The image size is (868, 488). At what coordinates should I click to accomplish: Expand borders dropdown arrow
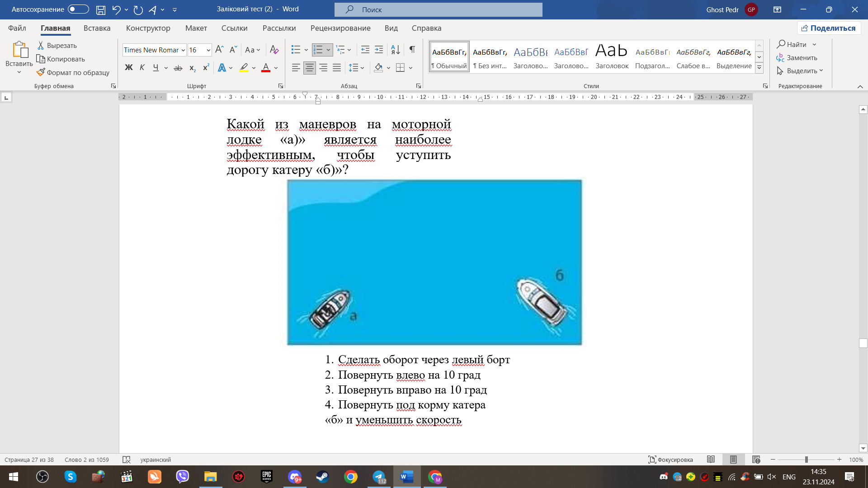(410, 68)
